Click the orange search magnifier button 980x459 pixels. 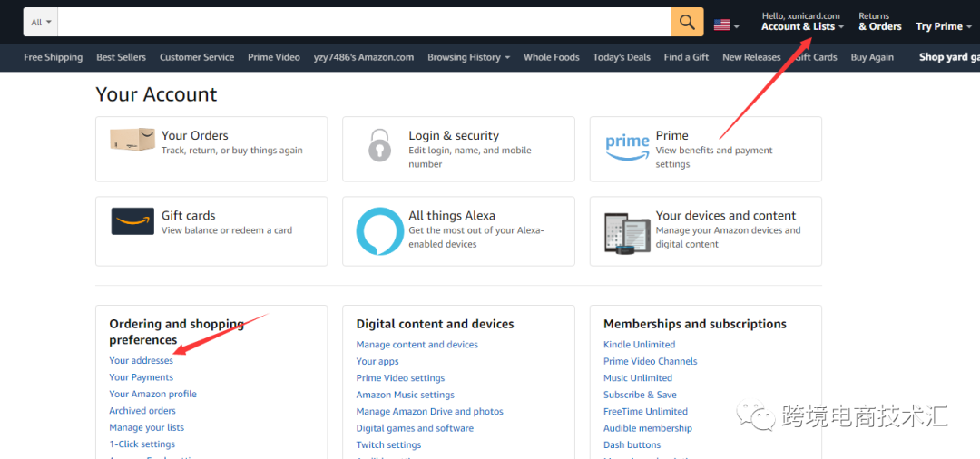point(687,22)
